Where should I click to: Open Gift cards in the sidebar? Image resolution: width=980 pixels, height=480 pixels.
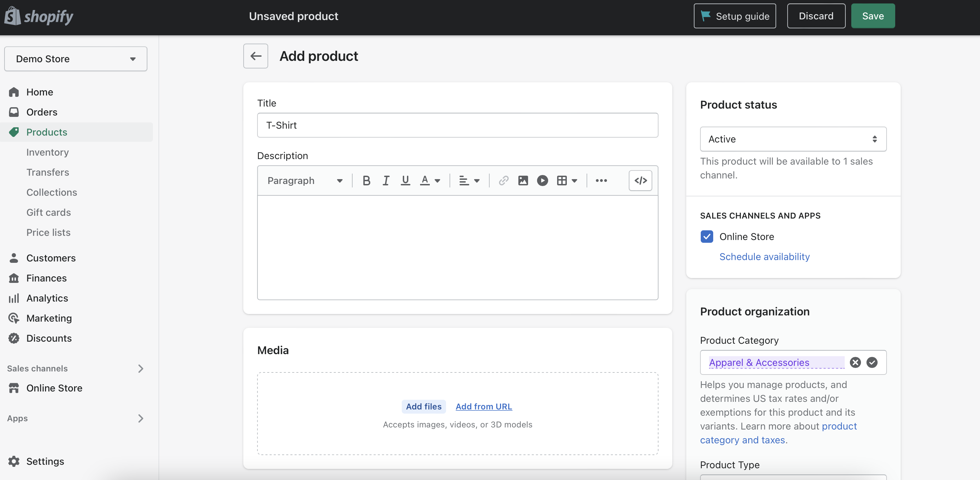pos(49,212)
